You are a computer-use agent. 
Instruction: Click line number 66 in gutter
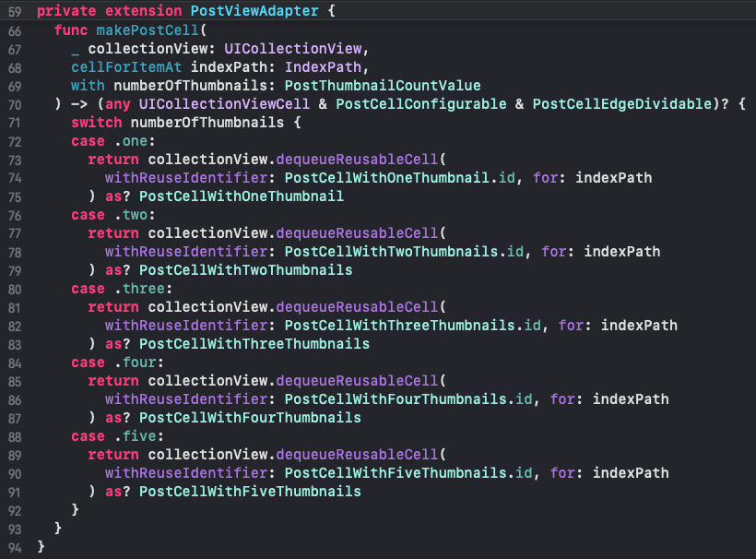coord(15,31)
